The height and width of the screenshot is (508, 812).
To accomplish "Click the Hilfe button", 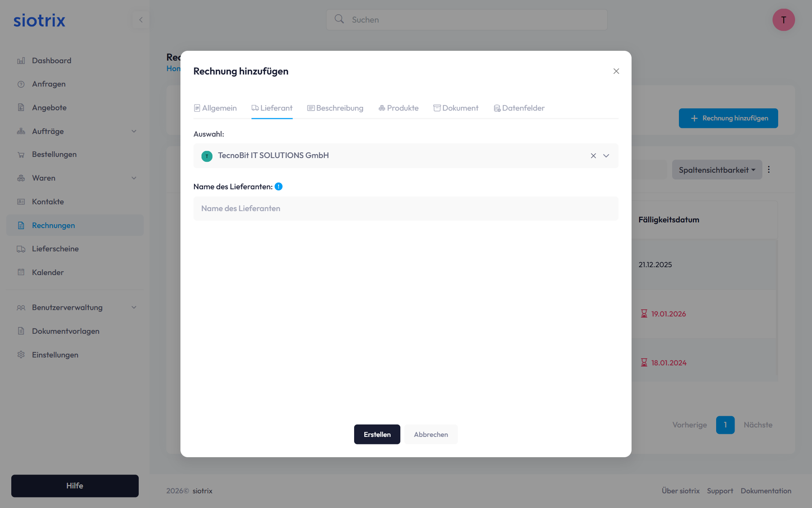I will click(75, 485).
